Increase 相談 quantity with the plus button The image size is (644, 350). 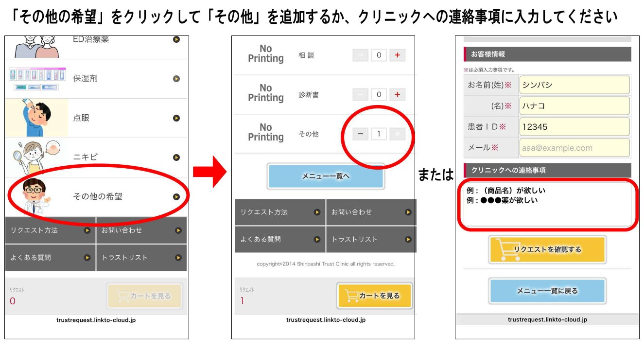pyautogui.click(x=397, y=55)
